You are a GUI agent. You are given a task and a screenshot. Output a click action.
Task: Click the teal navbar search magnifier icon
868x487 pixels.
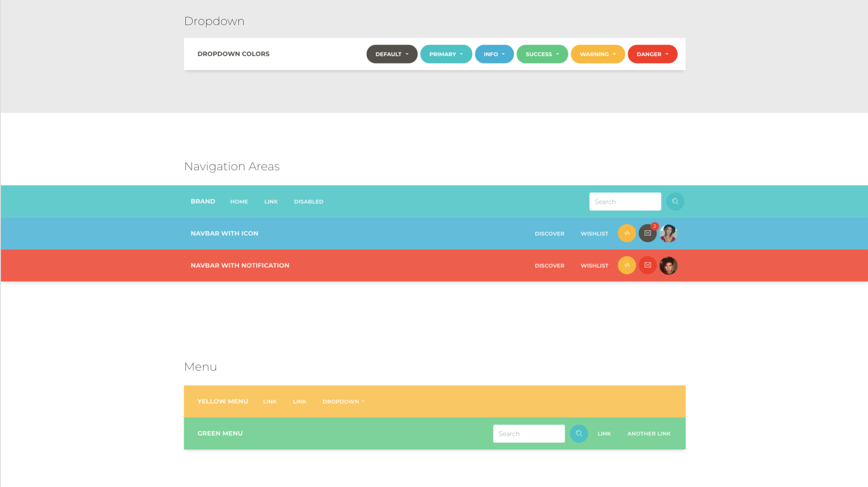click(x=675, y=202)
